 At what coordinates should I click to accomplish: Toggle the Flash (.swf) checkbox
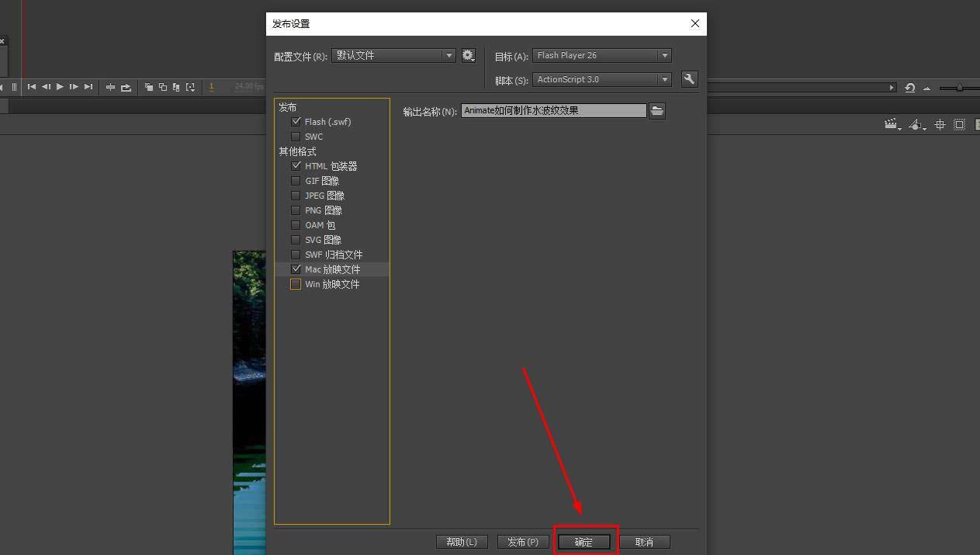pos(296,122)
